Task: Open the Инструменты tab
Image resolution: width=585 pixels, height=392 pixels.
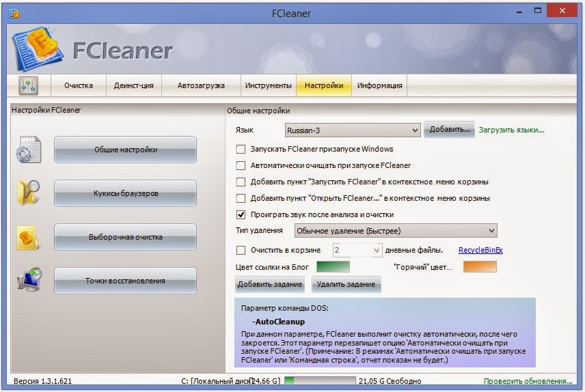Action: point(269,85)
